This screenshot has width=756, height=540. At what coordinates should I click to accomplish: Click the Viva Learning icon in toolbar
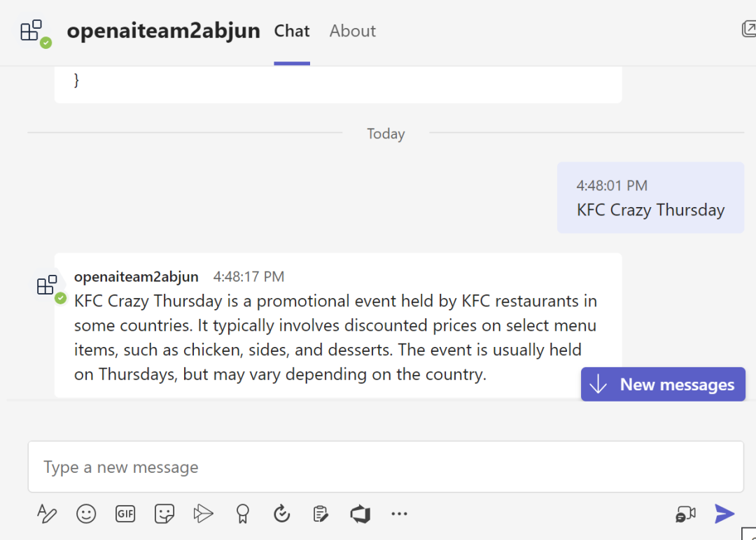pyautogui.click(x=360, y=513)
